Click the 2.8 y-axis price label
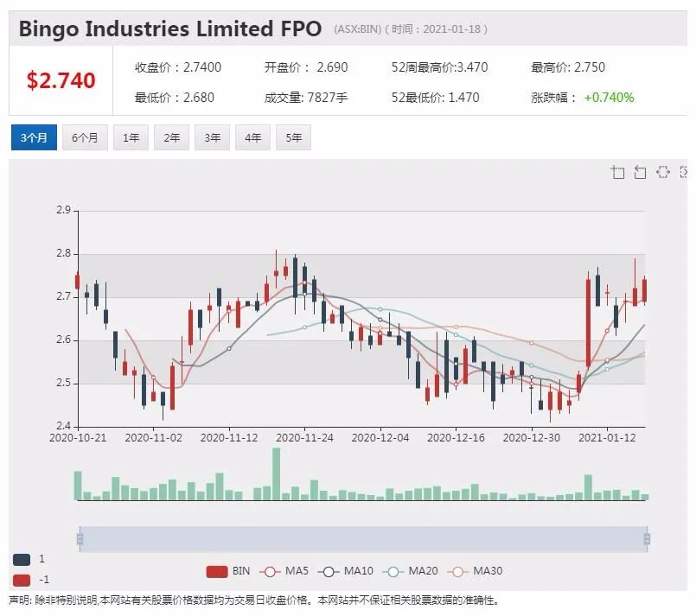The height and width of the screenshot is (616, 696). [x=63, y=253]
